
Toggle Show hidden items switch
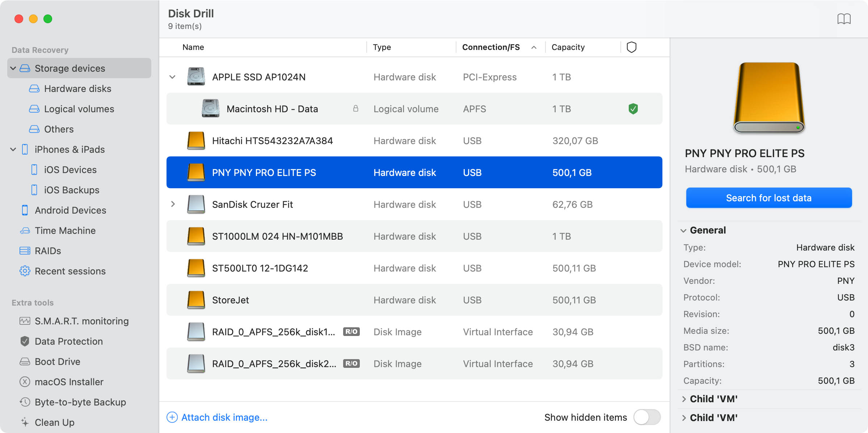647,417
